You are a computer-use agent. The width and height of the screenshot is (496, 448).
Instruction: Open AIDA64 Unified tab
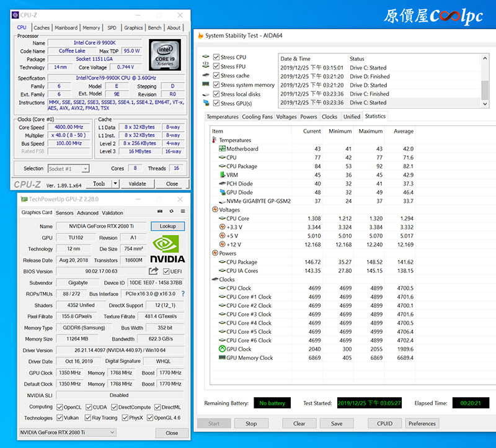[352, 117]
